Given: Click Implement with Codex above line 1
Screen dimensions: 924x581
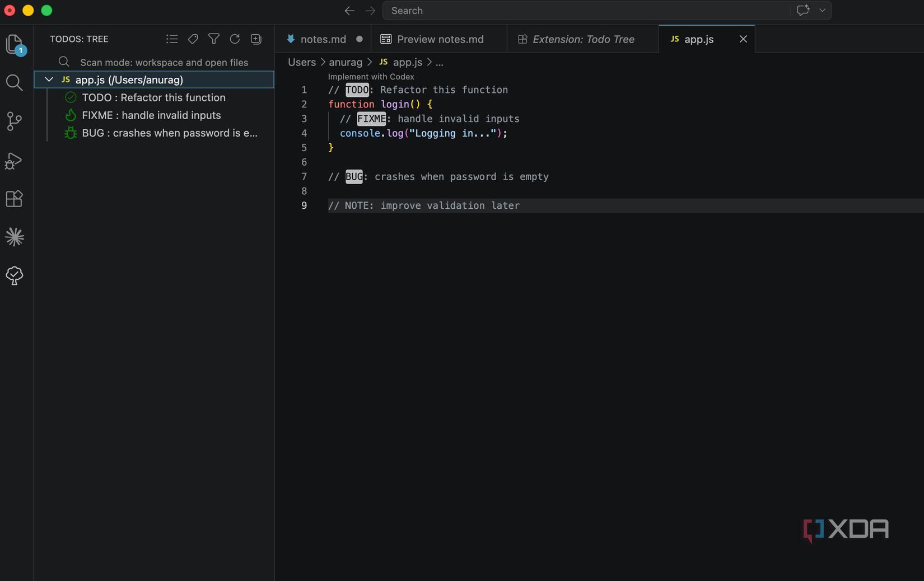Looking at the screenshot, I should [371, 77].
